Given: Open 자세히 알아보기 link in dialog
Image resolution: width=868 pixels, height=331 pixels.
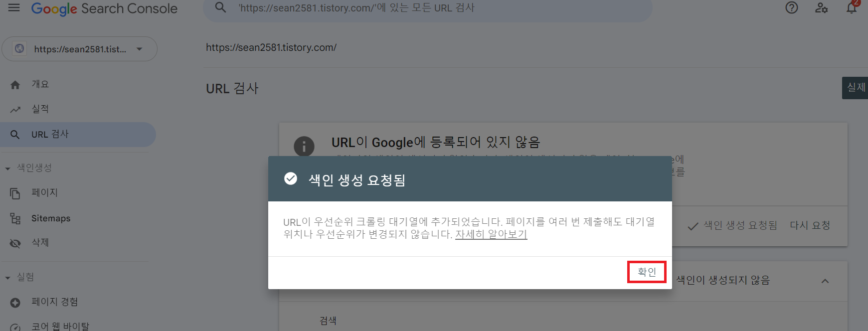Looking at the screenshot, I should pyautogui.click(x=491, y=234).
